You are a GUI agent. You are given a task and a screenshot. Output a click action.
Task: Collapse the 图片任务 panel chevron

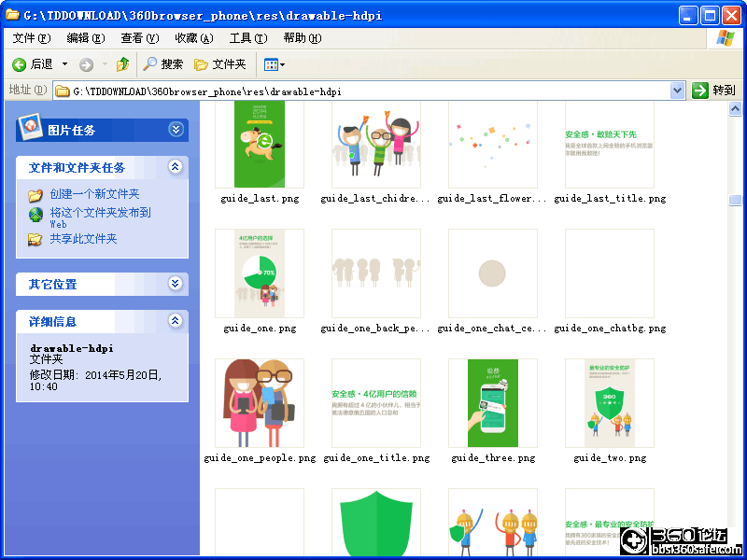(x=176, y=130)
